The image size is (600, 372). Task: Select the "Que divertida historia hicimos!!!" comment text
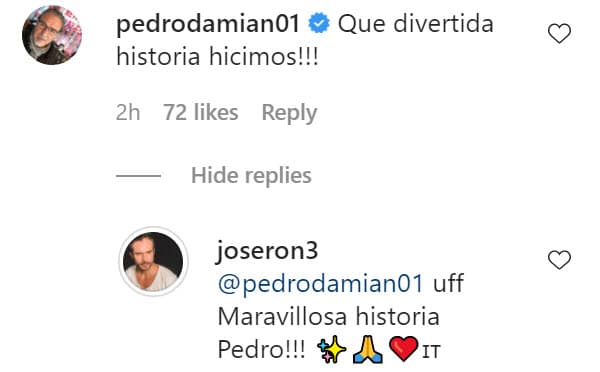click(305, 40)
